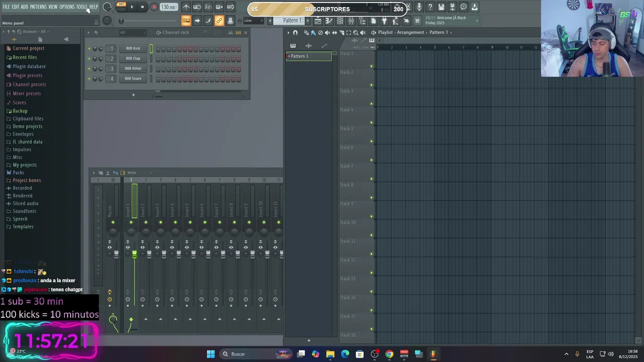
Task: Click the Save project floppy icon
Action: pos(441,7)
